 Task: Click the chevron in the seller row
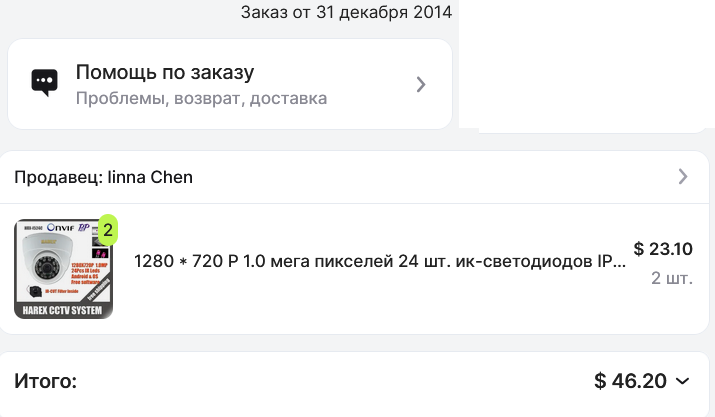point(683,177)
